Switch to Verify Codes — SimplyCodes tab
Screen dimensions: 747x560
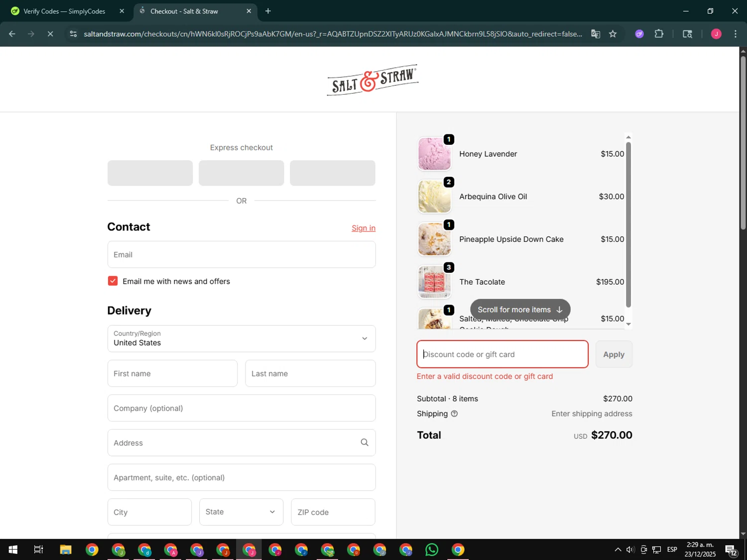coord(64,11)
